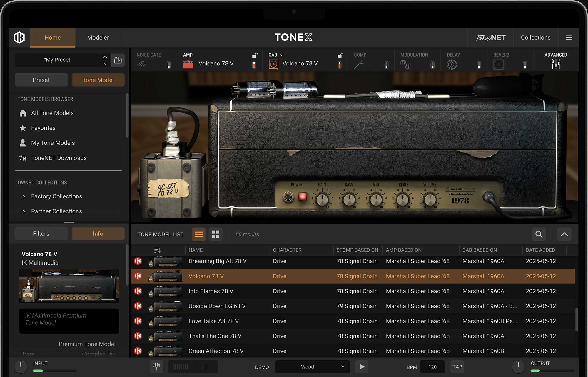
Task: Switch to the Modeler tab
Action: coord(98,37)
